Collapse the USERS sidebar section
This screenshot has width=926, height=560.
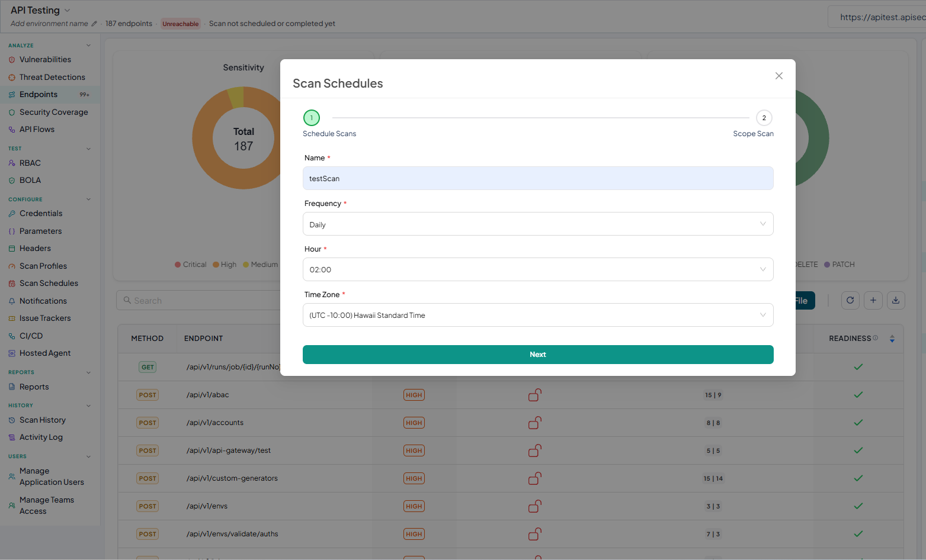88,456
